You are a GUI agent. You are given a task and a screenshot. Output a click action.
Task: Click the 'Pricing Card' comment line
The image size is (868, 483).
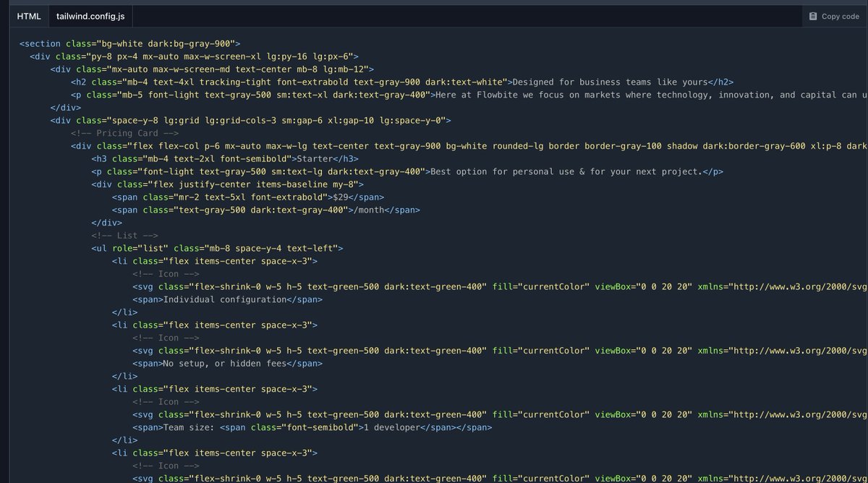pyautogui.click(x=124, y=133)
